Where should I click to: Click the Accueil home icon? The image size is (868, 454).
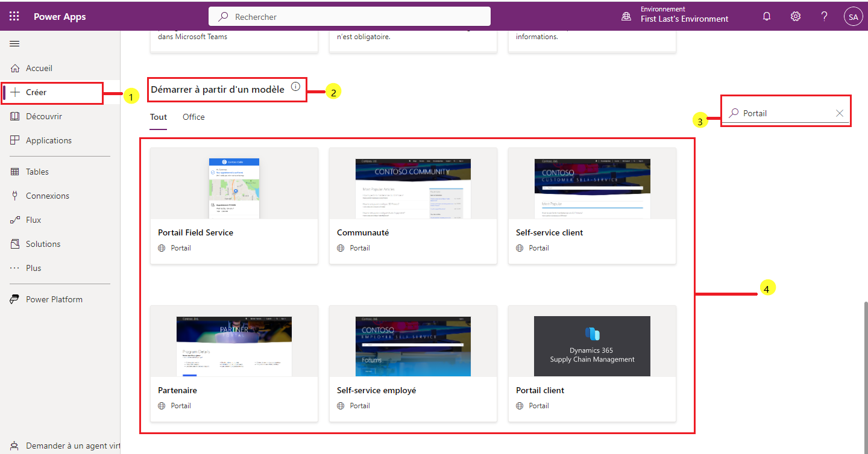tap(15, 68)
